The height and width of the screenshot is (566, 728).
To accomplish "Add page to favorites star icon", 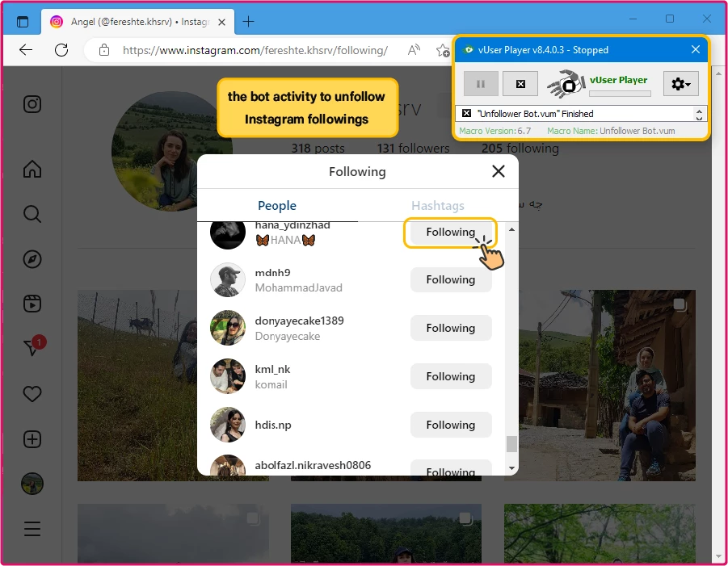I will tap(443, 49).
